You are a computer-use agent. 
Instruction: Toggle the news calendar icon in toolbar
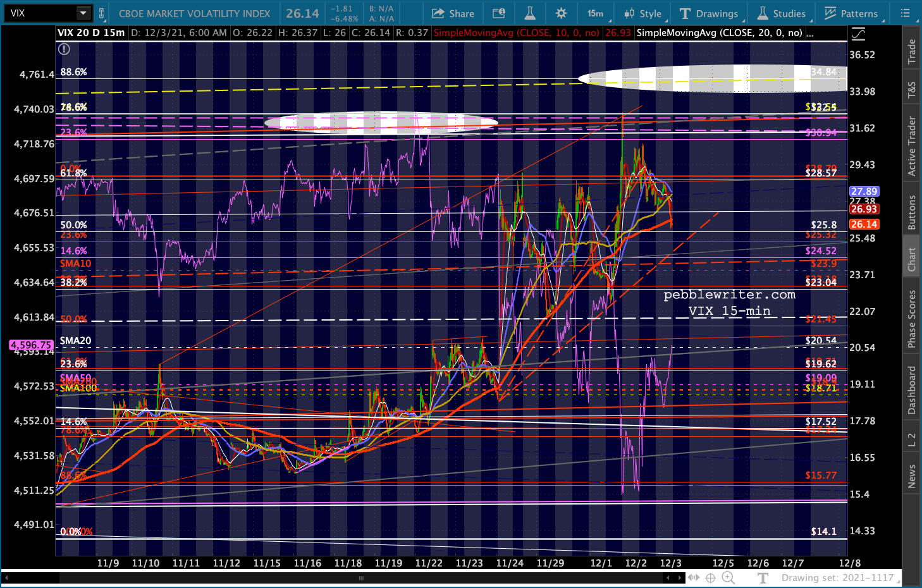coord(499,13)
